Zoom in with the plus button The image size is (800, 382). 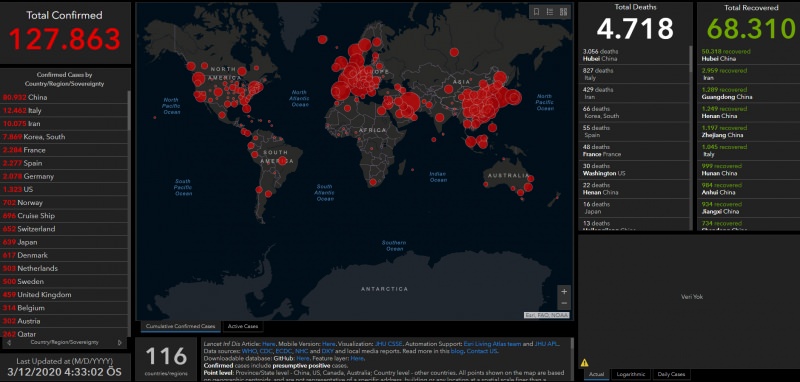pos(564,292)
